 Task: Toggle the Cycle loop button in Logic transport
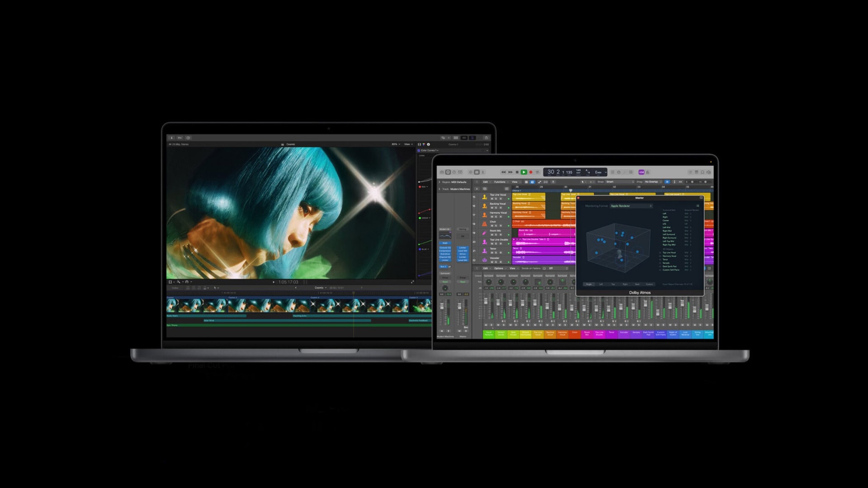click(538, 172)
